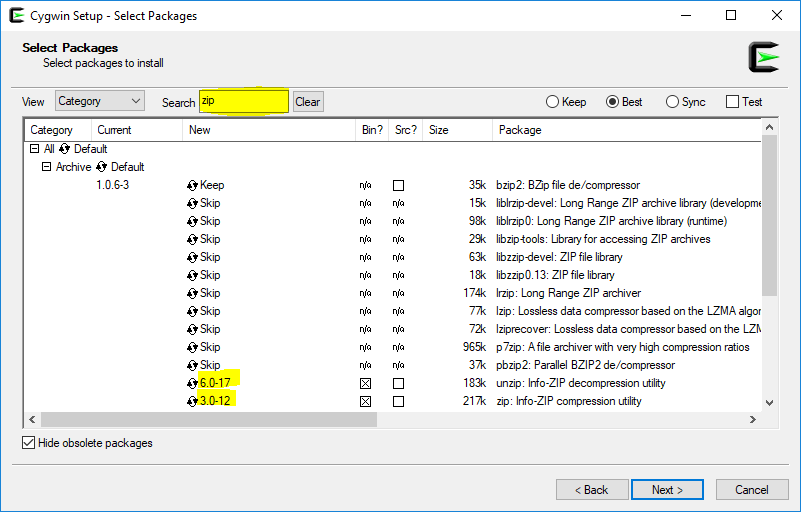Click the New column header
This screenshot has height=512, width=801.
point(269,130)
